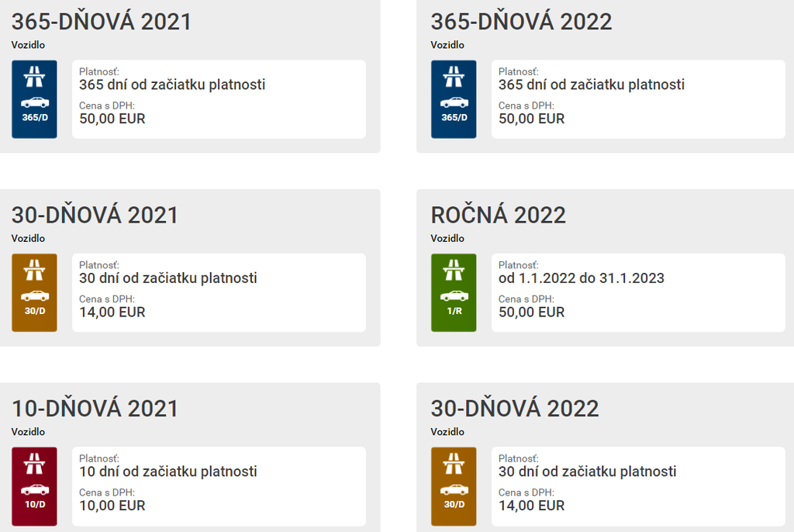Click the blue 365/D vignette icon for 2021

tap(34, 99)
